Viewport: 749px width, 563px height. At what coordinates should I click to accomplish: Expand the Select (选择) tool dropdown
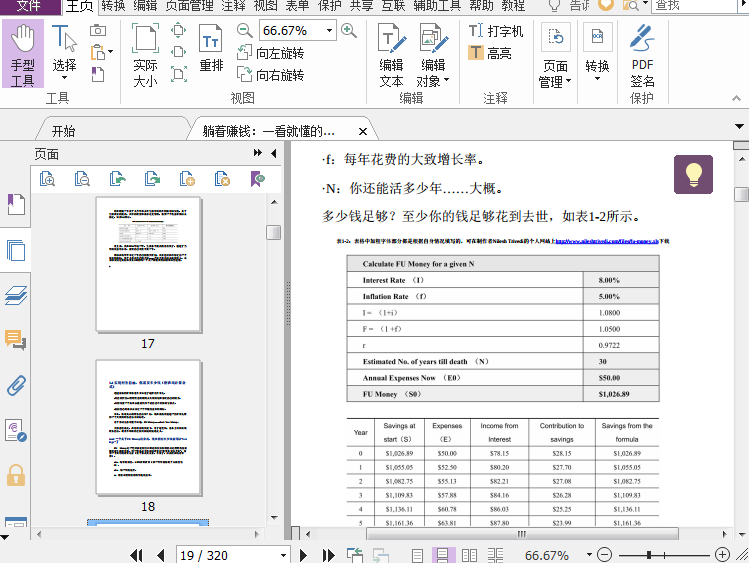[x=64, y=80]
